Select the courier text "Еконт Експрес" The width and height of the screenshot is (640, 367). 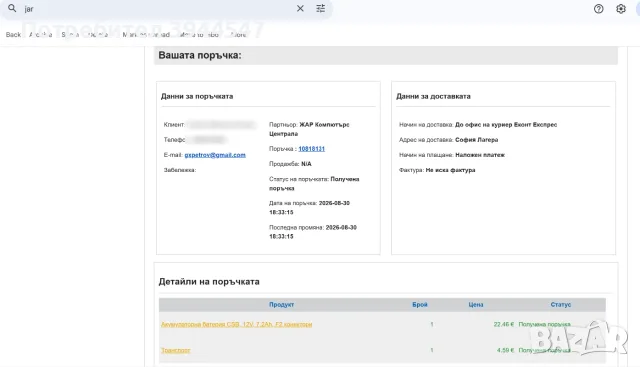click(536, 125)
